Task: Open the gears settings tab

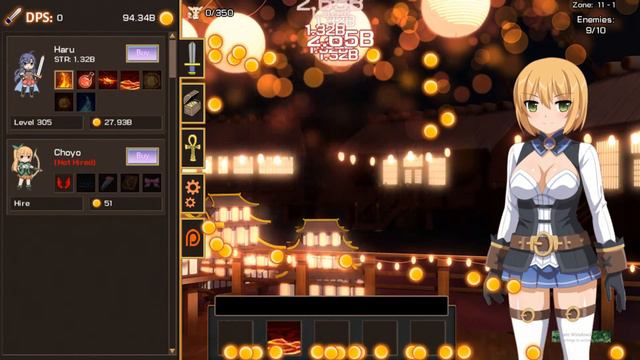Action: pyautogui.click(x=192, y=193)
